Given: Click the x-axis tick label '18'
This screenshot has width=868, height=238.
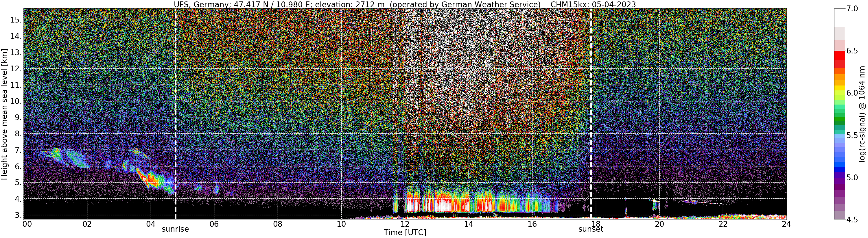Looking at the screenshot, I should (596, 224).
